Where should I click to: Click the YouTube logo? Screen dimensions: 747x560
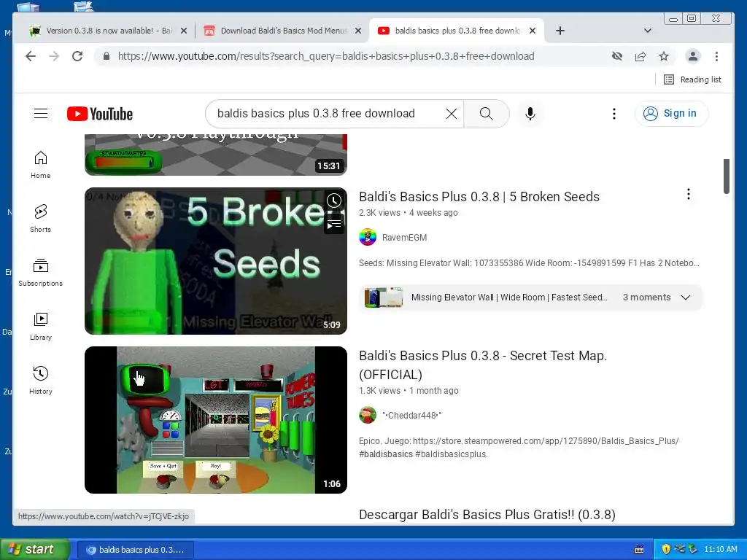(x=100, y=114)
